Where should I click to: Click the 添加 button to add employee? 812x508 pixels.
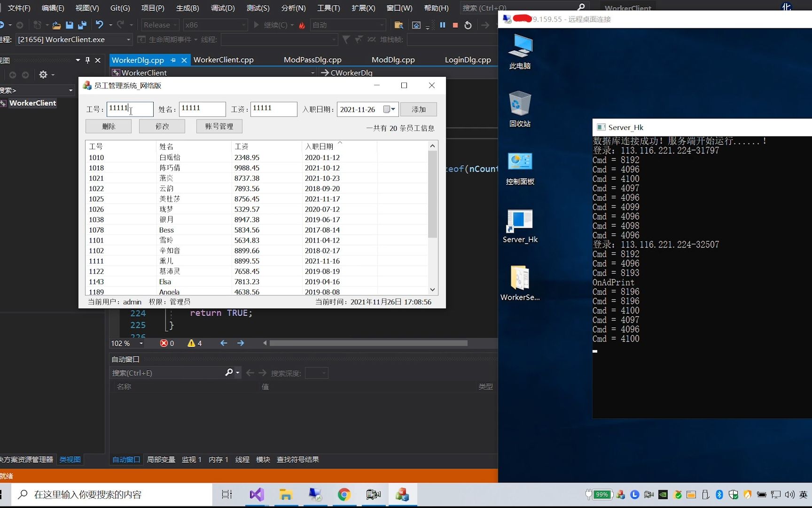click(x=418, y=109)
